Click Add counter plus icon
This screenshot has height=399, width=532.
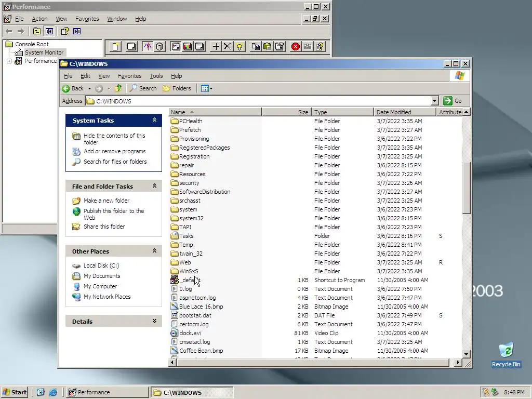pos(216,46)
